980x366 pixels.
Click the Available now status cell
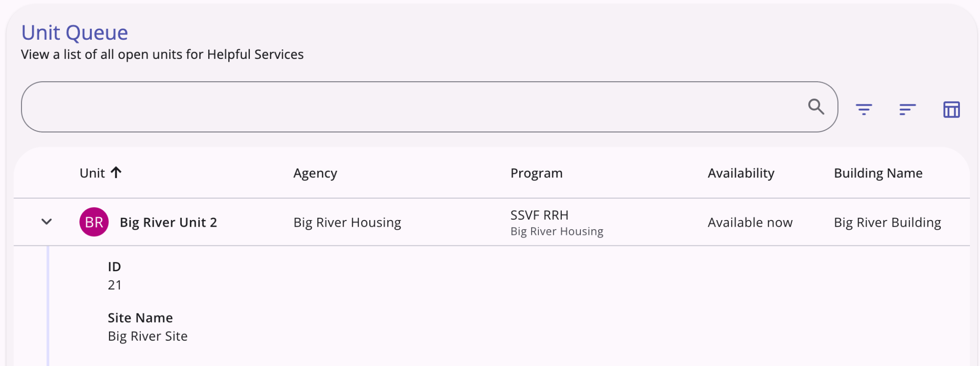click(x=750, y=222)
